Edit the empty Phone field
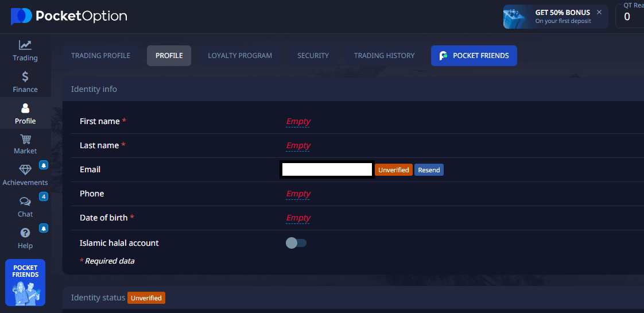 (298, 194)
